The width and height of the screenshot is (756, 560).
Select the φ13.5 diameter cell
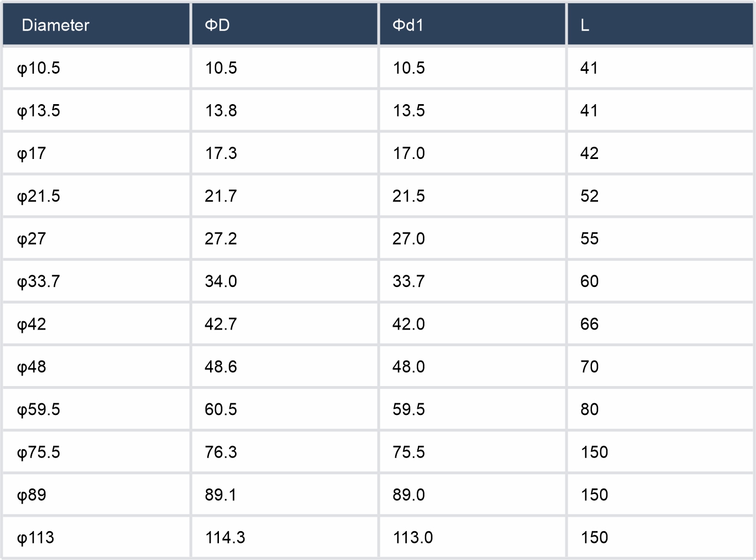pos(39,111)
